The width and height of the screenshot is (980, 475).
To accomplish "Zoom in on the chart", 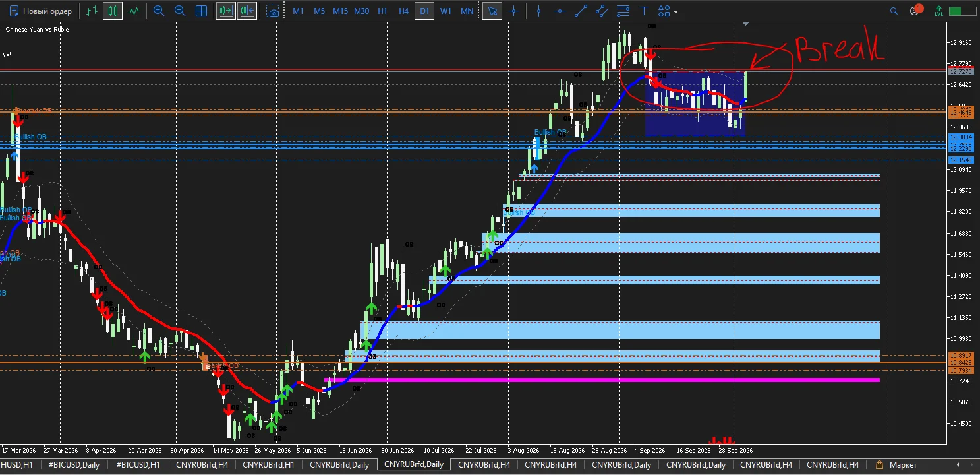I will pos(159,11).
